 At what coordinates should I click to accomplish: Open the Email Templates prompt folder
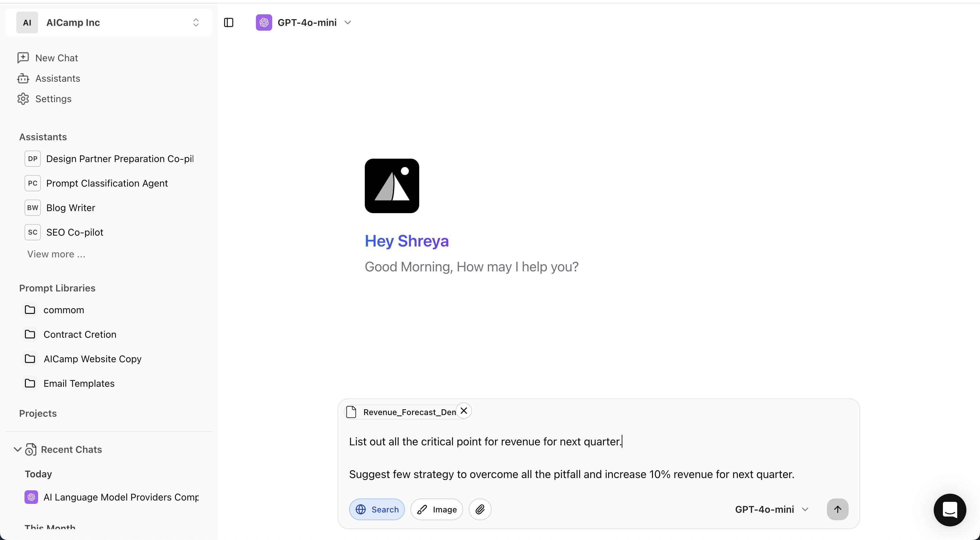[x=79, y=383]
